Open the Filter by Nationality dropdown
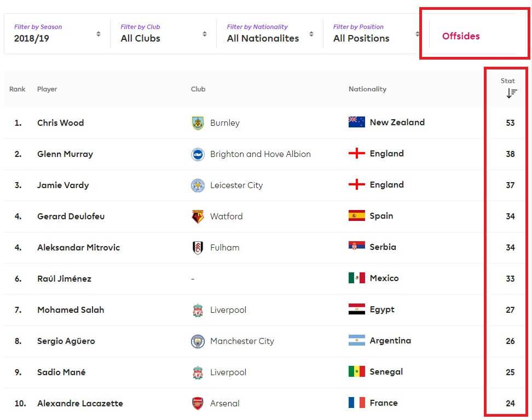 click(x=270, y=33)
